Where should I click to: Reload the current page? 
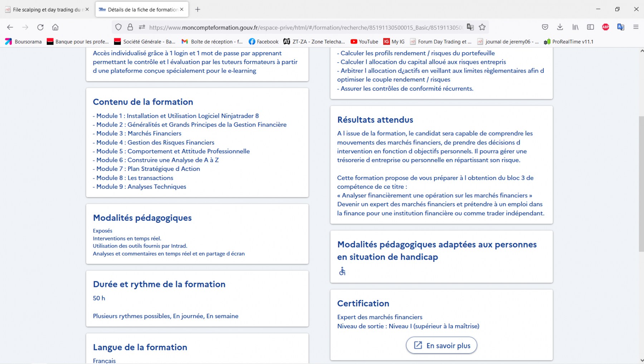click(x=40, y=27)
